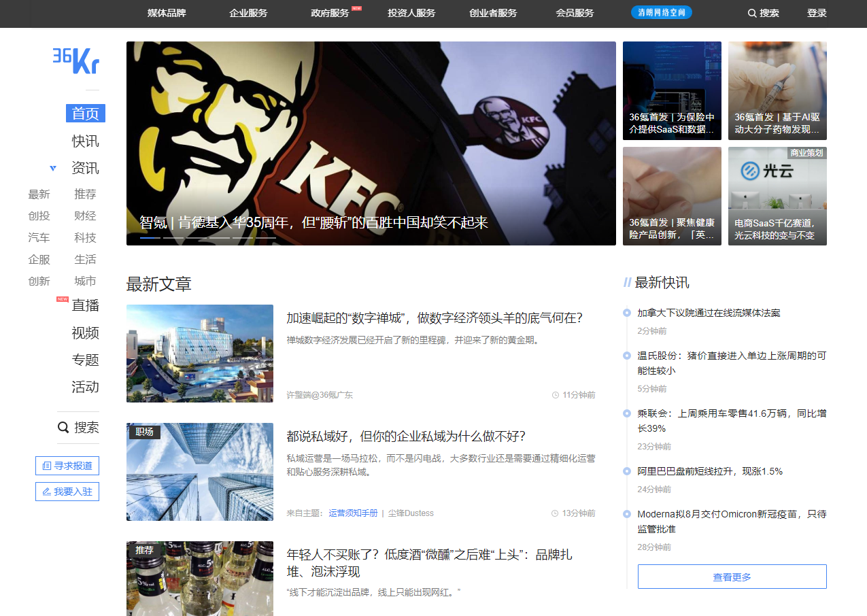867x616 pixels.
Task: Open the 光云 商业策划 thumbnail
Action: click(777, 196)
